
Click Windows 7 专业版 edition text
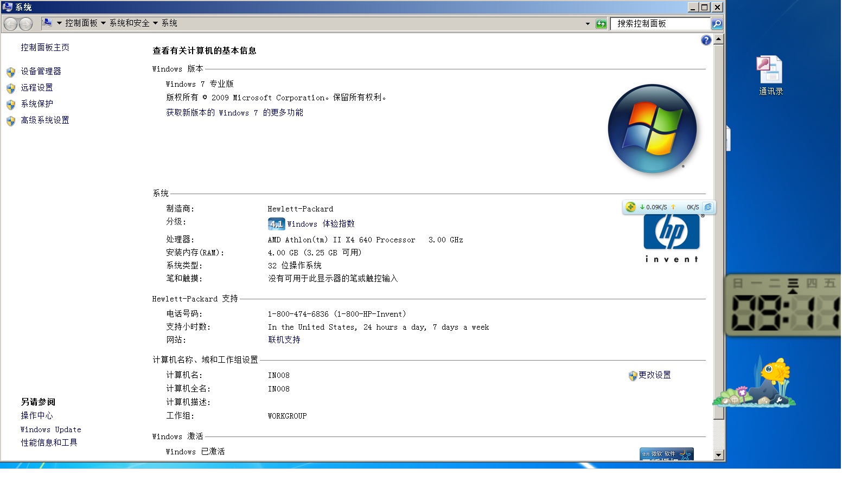[x=200, y=84]
